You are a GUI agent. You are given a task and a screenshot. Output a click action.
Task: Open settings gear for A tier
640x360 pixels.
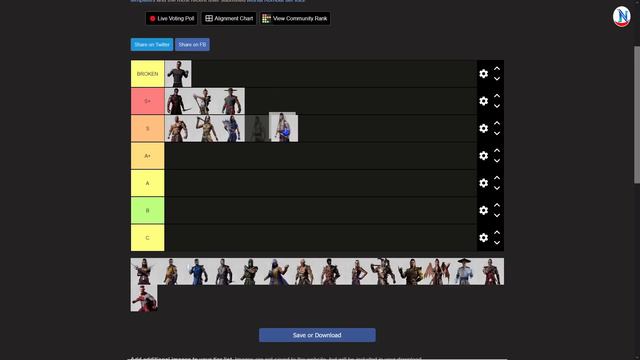[x=483, y=183]
